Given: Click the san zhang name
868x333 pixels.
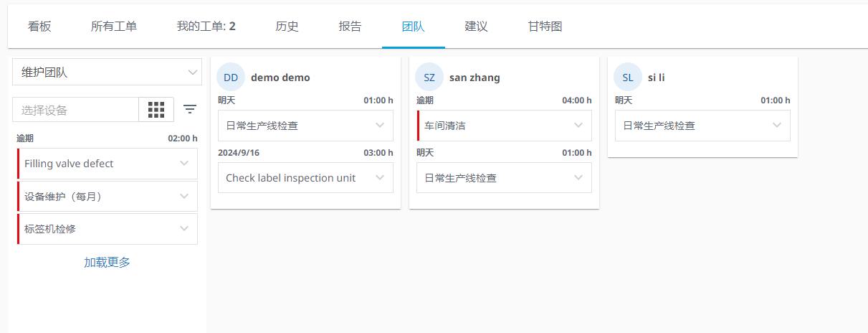Looking at the screenshot, I should click(474, 78).
